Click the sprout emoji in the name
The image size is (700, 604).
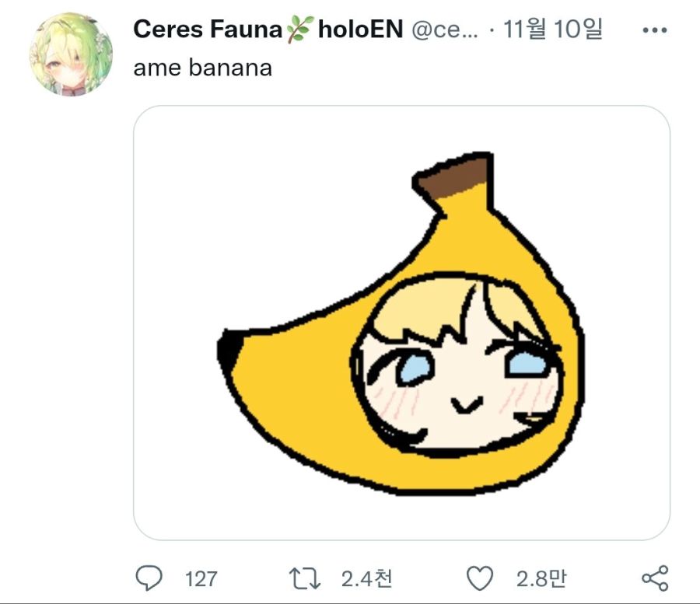(x=299, y=30)
